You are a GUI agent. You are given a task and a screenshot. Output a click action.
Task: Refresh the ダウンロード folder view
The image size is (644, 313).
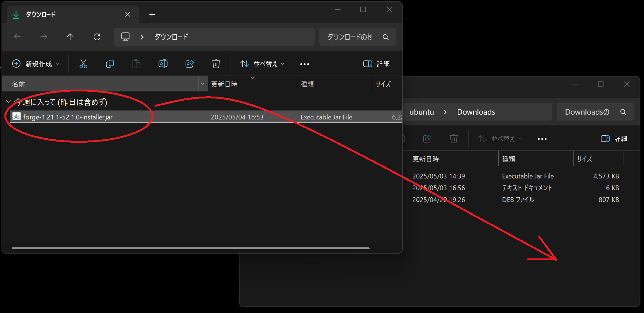[97, 36]
